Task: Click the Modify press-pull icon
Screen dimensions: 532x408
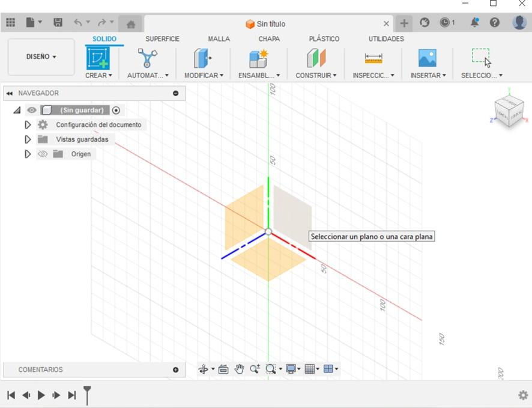Action: 203,58
